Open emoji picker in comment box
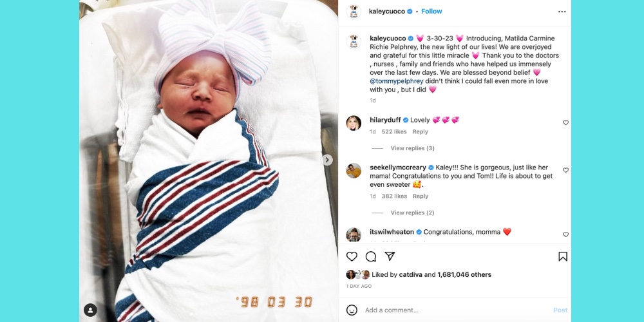 click(x=352, y=310)
